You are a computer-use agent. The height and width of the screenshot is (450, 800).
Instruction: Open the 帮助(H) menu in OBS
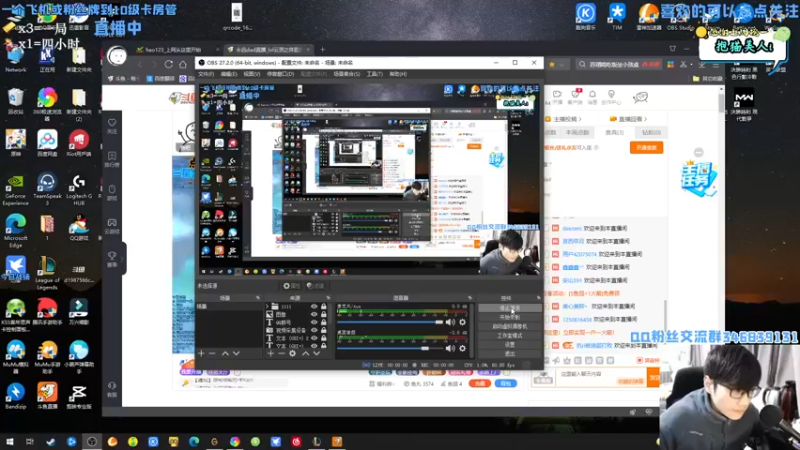[398, 74]
